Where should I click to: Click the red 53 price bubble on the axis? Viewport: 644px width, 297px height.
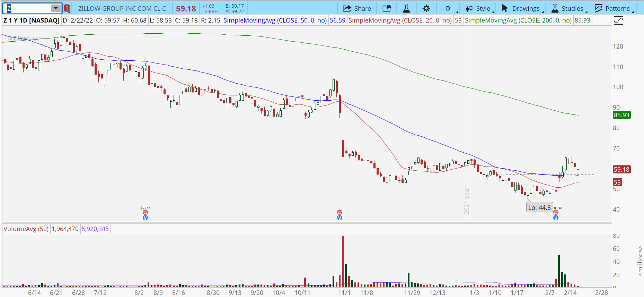pos(617,183)
